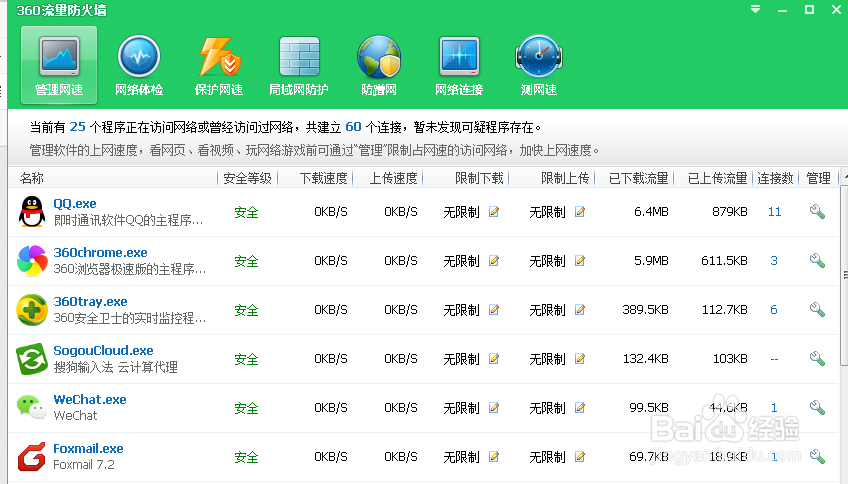Image resolution: width=848 pixels, height=484 pixels.
Task: Edit download limit for WeChat.exe
Action: point(494,408)
